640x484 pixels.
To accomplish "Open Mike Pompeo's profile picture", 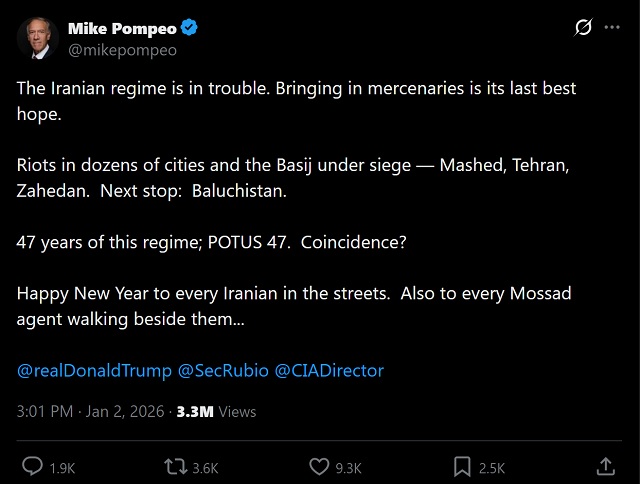I will (x=36, y=38).
